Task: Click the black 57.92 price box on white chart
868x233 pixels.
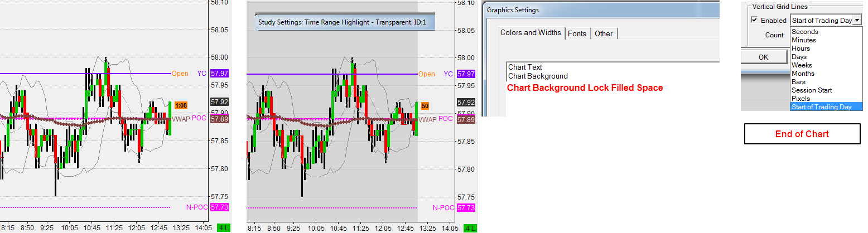Action: pyautogui.click(x=219, y=102)
